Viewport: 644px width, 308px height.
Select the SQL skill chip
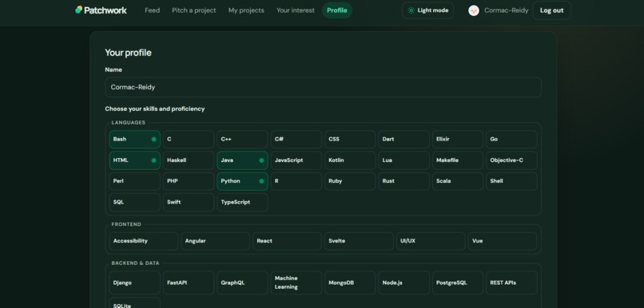(135, 202)
